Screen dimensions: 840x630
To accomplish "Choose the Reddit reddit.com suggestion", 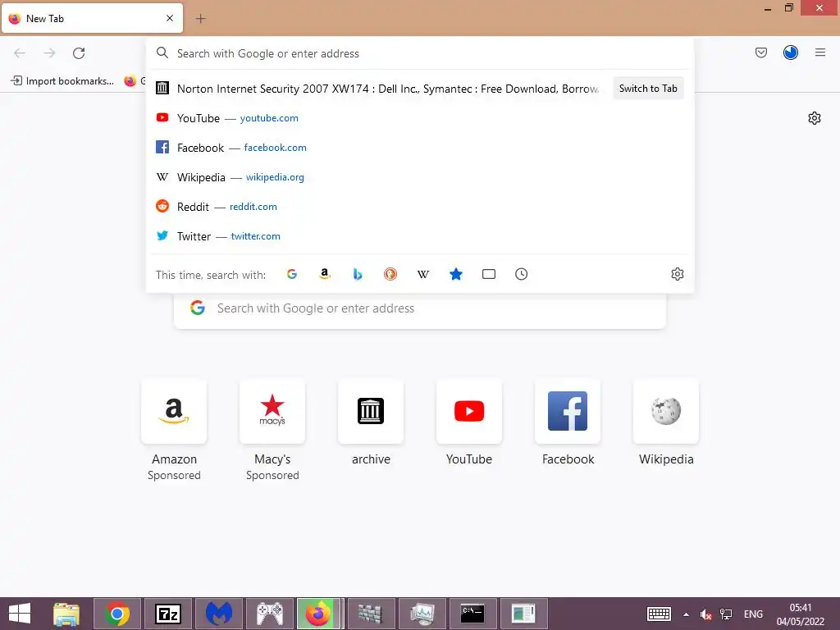I will 420,206.
